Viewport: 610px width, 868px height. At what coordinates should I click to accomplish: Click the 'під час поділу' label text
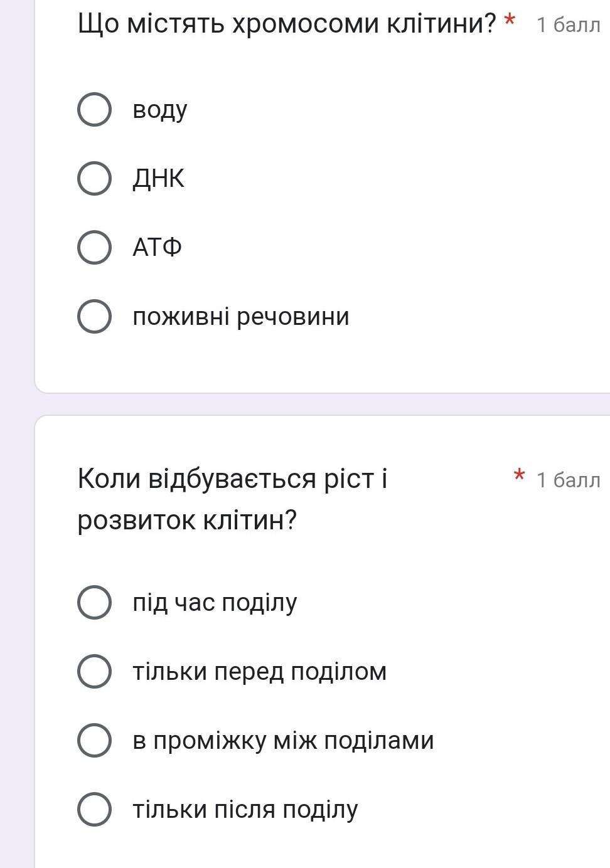[215, 603]
